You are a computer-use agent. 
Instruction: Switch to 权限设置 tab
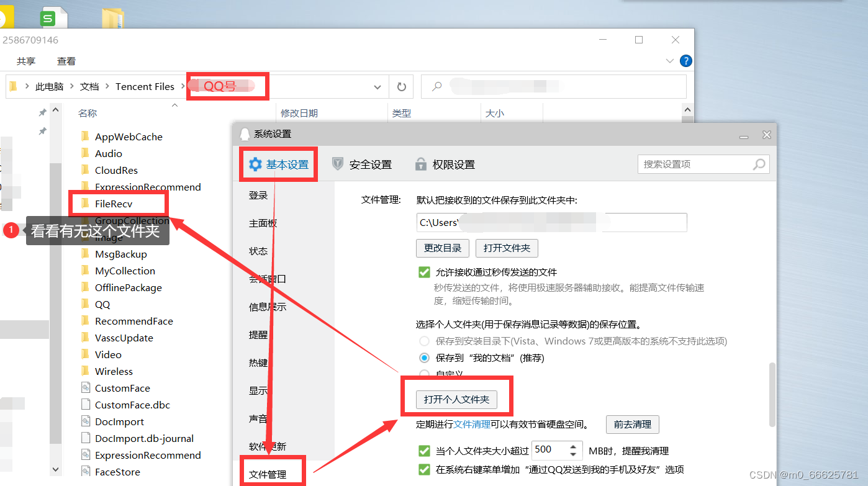(x=445, y=164)
